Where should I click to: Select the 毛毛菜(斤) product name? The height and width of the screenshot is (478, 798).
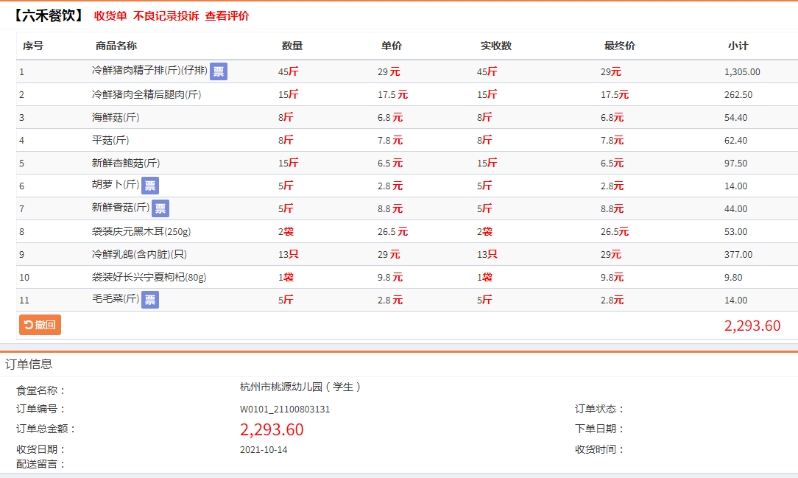tap(116, 299)
